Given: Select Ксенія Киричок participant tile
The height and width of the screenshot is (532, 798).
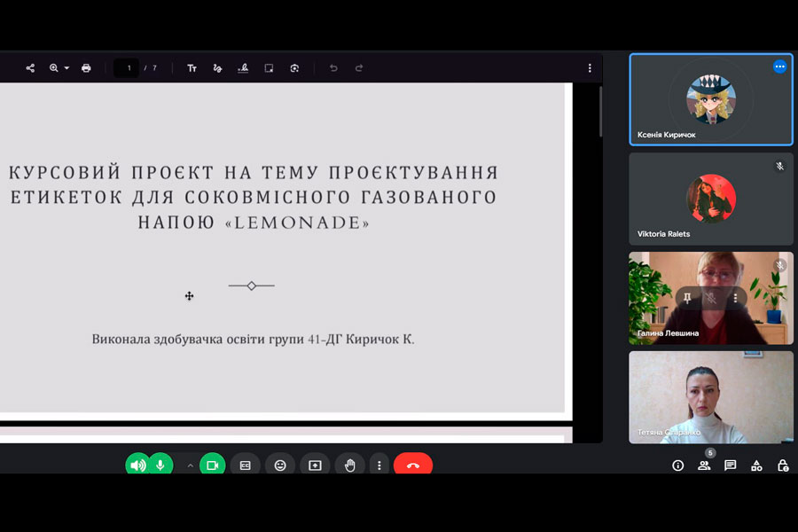Looking at the screenshot, I should click(x=711, y=99).
